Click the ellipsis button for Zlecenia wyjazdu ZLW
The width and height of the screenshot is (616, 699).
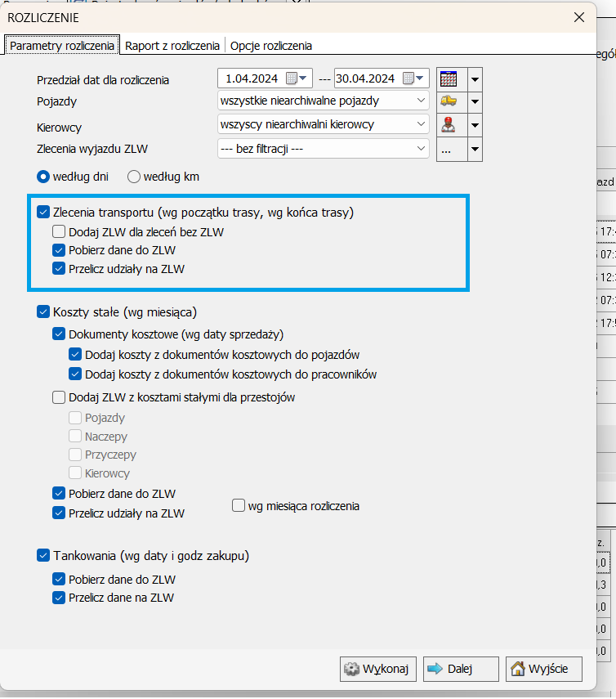[449, 150]
